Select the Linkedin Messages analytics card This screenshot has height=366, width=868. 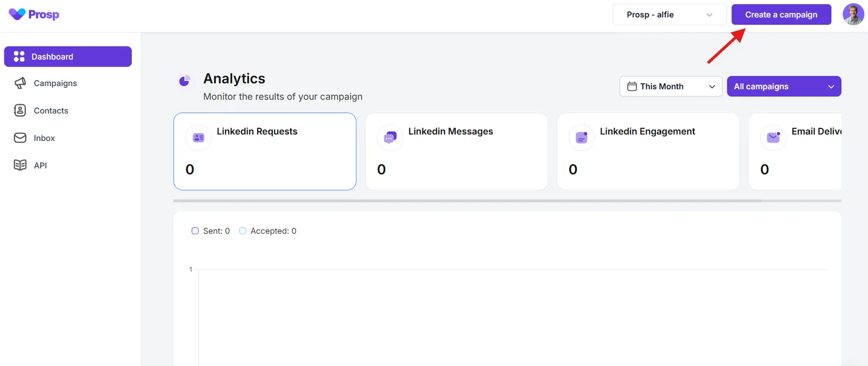click(456, 151)
